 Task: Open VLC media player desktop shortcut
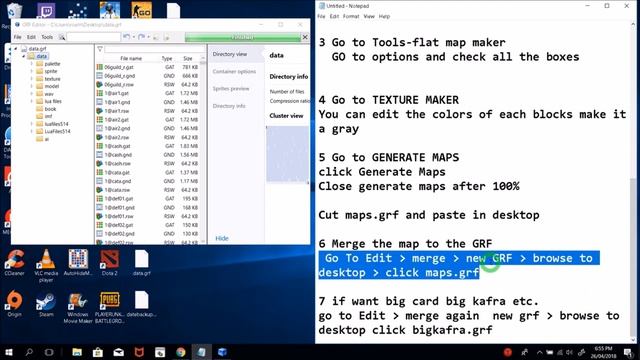[x=46, y=265]
